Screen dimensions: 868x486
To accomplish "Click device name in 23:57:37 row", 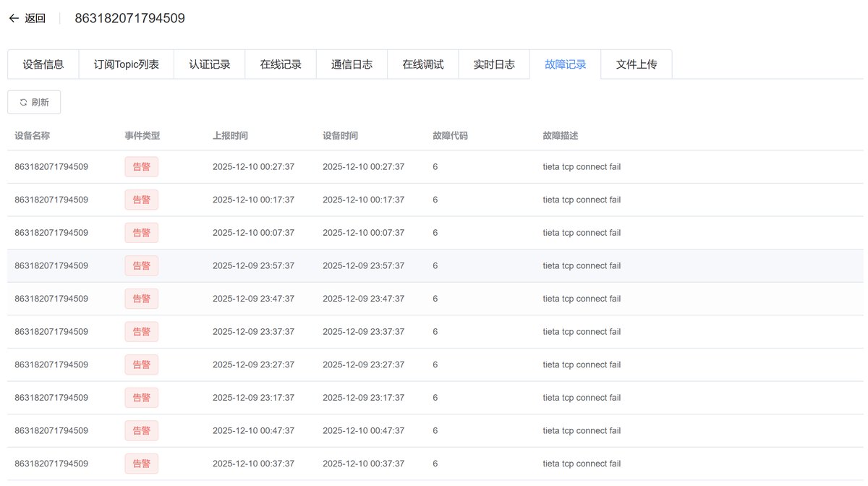I will (x=51, y=266).
